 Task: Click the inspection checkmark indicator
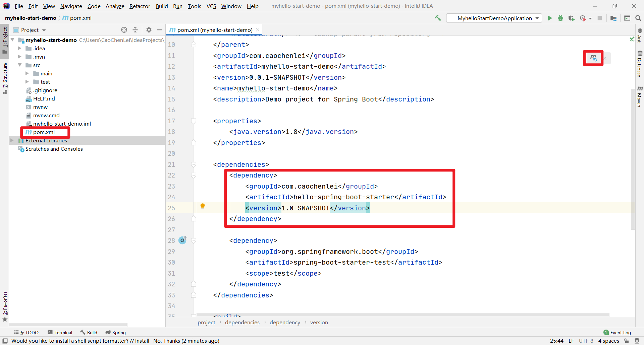click(632, 39)
